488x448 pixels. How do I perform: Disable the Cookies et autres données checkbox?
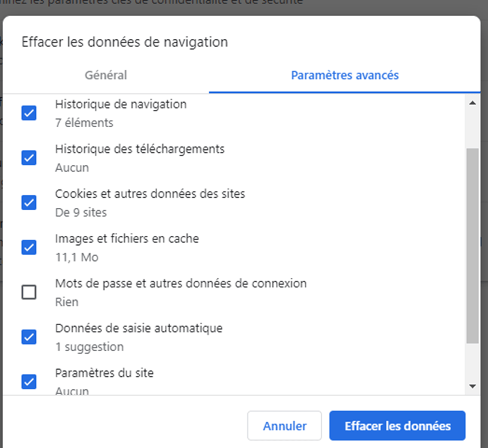point(29,202)
